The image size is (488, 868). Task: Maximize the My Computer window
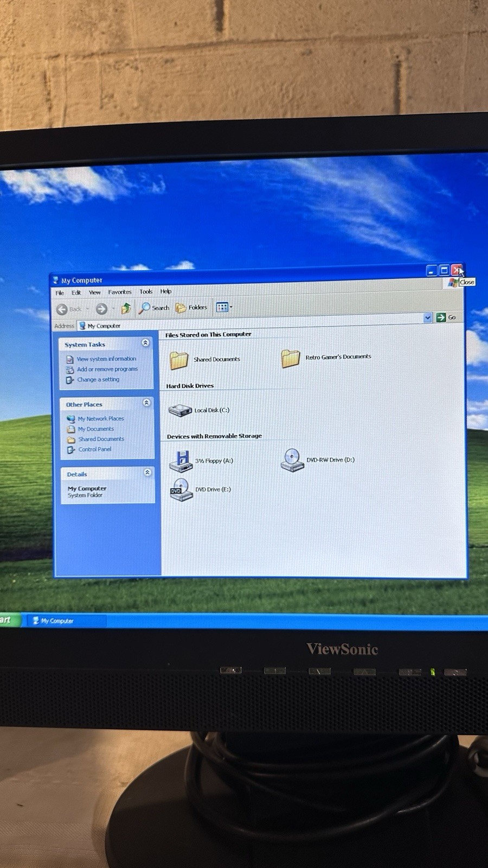coord(444,270)
